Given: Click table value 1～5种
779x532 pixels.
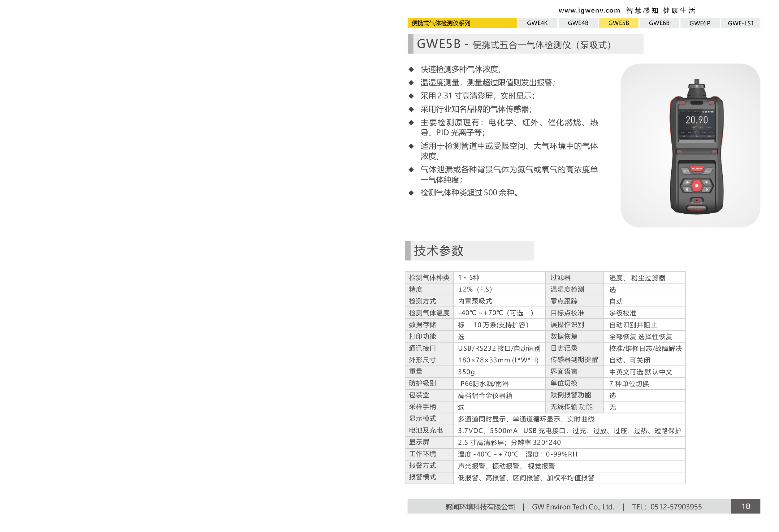Looking at the screenshot, I should [x=469, y=278].
